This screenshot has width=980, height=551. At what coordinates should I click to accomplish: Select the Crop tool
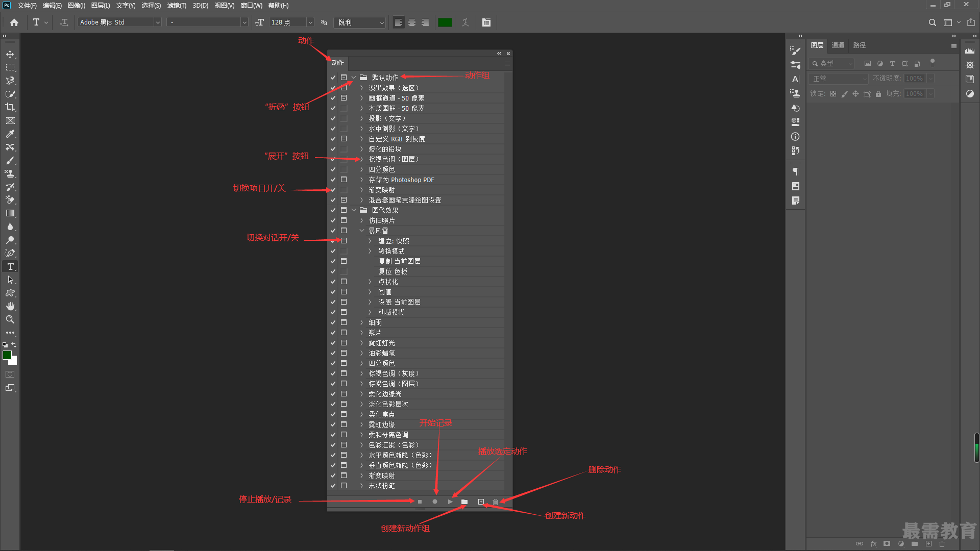pos(10,107)
